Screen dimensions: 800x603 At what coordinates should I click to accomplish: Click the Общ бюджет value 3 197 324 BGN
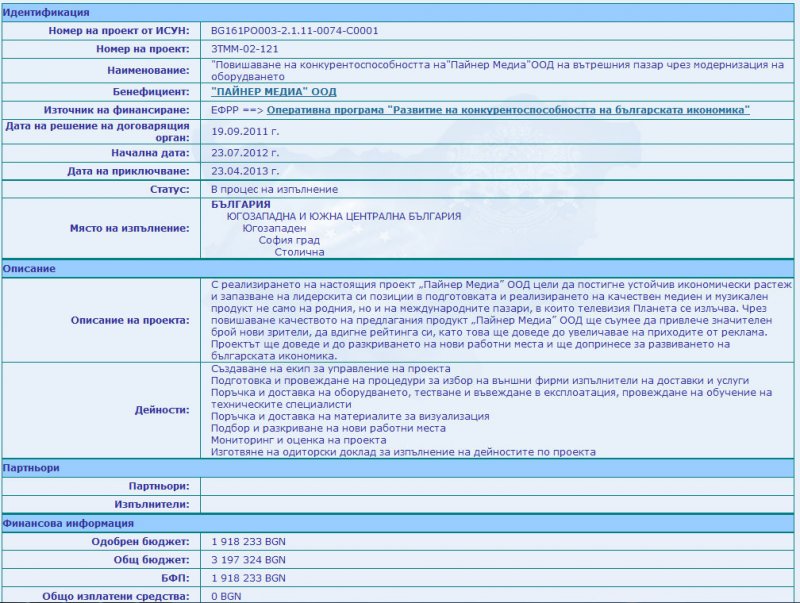click(x=249, y=559)
